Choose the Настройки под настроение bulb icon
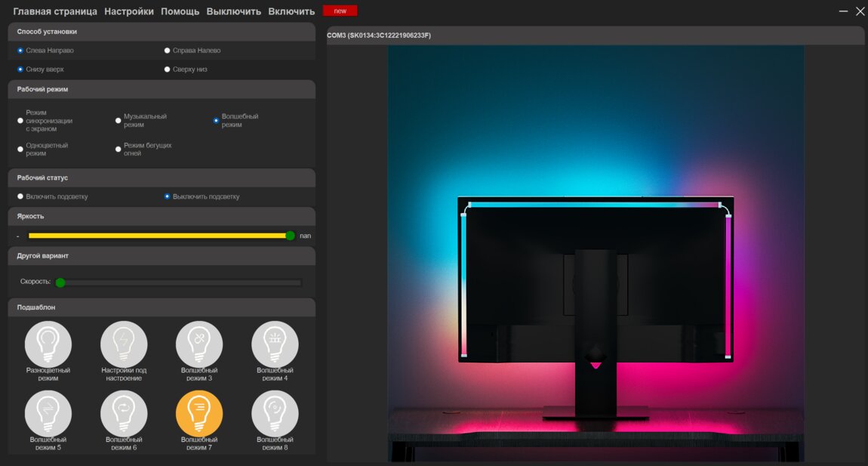This screenshot has height=466, width=868. (124, 344)
